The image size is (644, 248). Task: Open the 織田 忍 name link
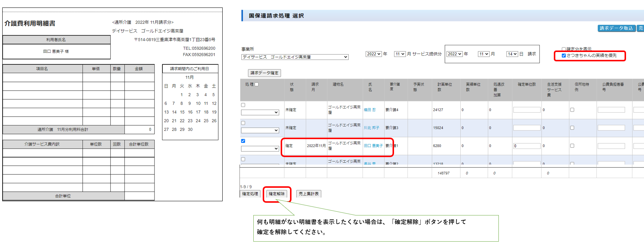tap(370, 110)
